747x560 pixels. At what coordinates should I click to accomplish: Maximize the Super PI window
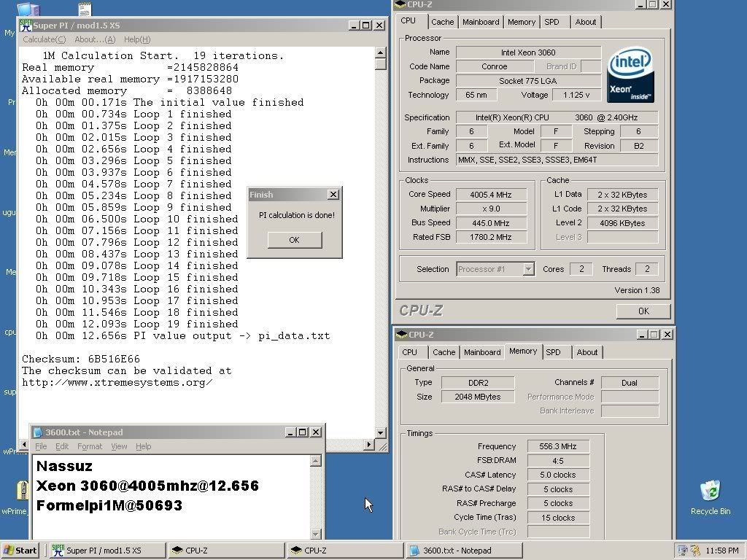tap(366, 26)
